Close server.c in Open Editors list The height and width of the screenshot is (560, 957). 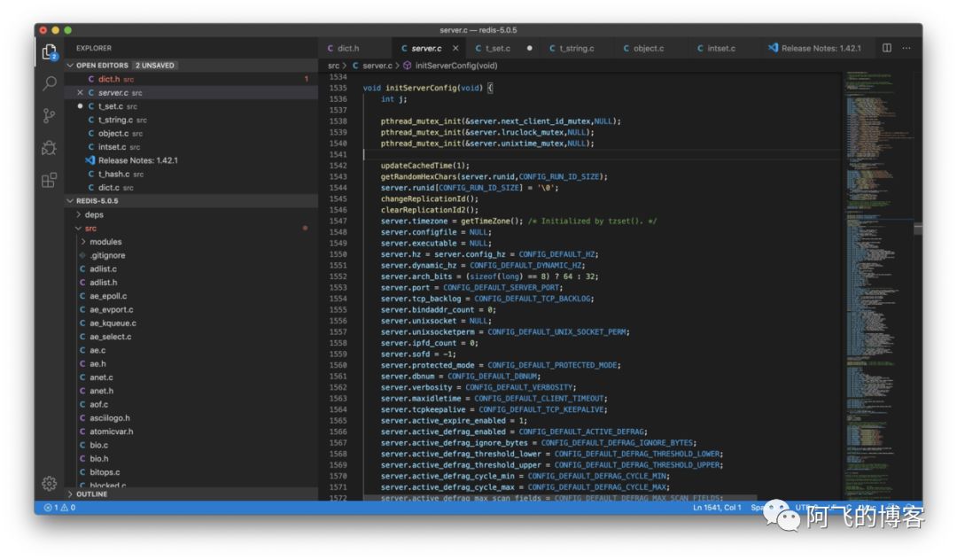click(81, 93)
